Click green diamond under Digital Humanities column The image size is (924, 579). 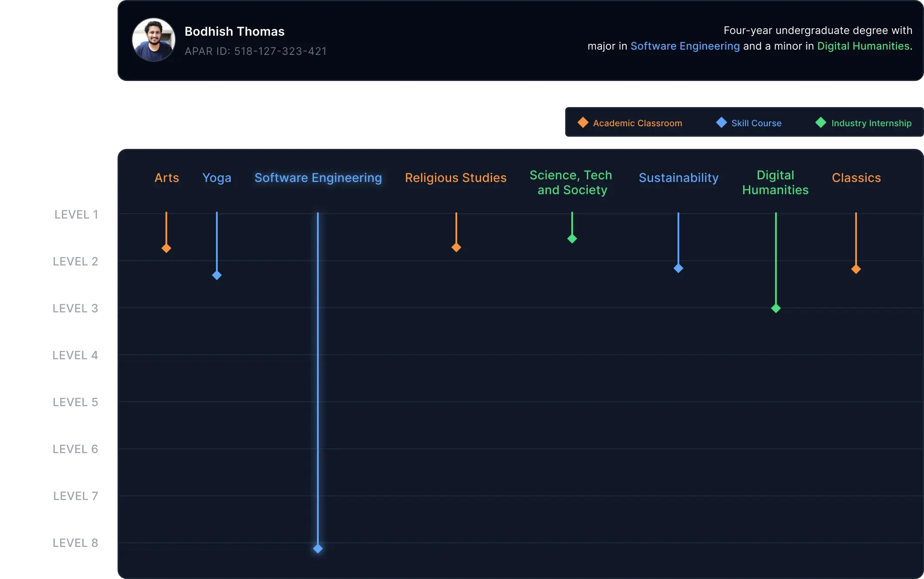click(x=776, y=308)
